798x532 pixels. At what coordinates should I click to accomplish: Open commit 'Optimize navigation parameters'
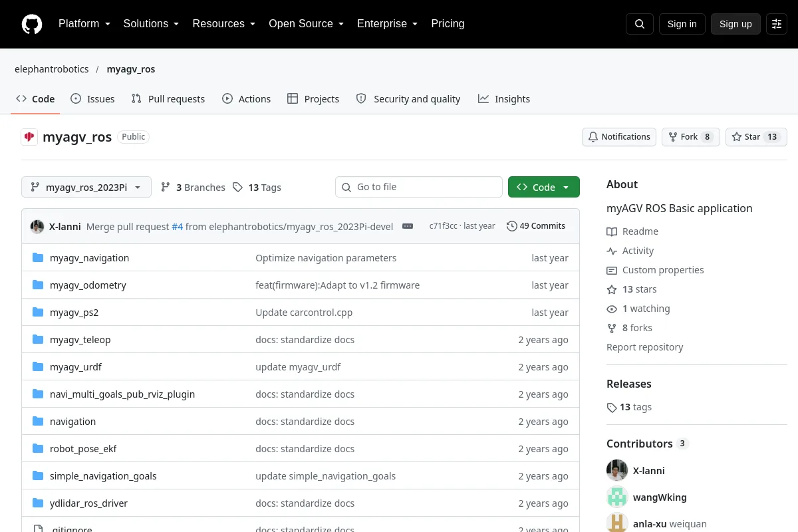[x=326, y=258]
